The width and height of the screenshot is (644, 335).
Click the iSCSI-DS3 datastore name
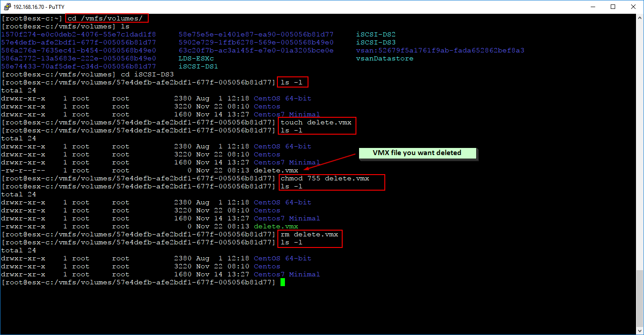click(x=376, y=42)
